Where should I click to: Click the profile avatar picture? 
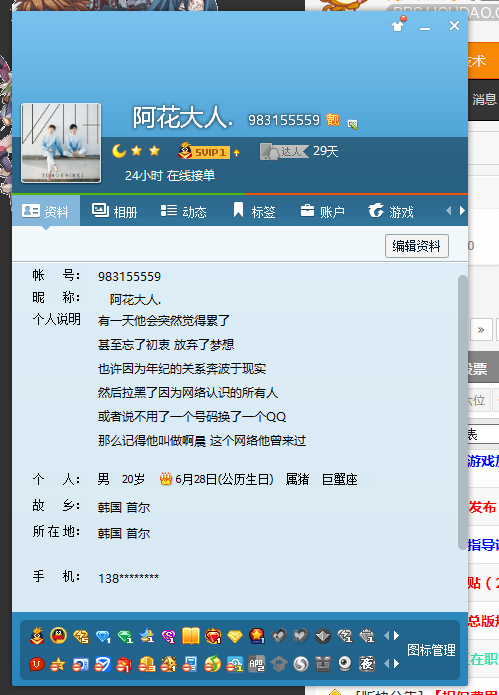[61, 143]
